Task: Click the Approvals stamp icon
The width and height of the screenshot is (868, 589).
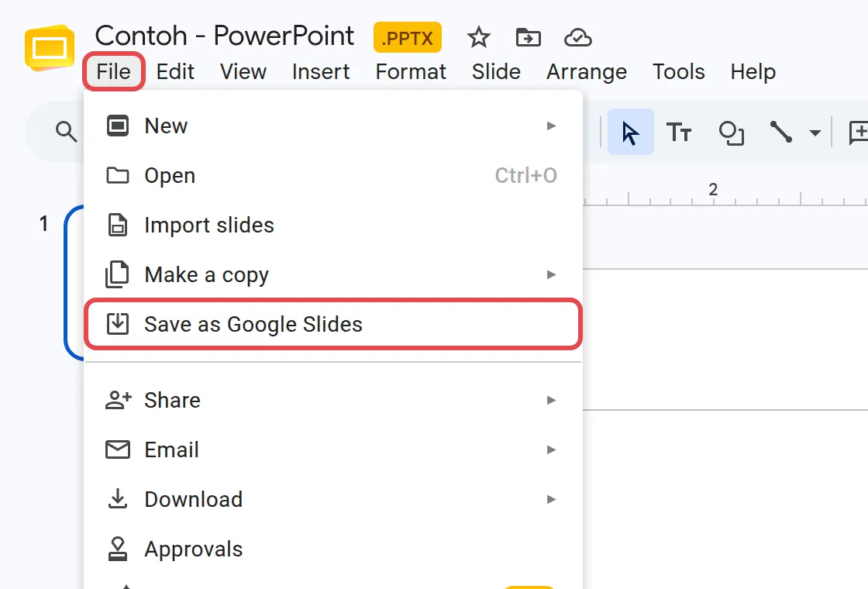Action: pos(117,549)
